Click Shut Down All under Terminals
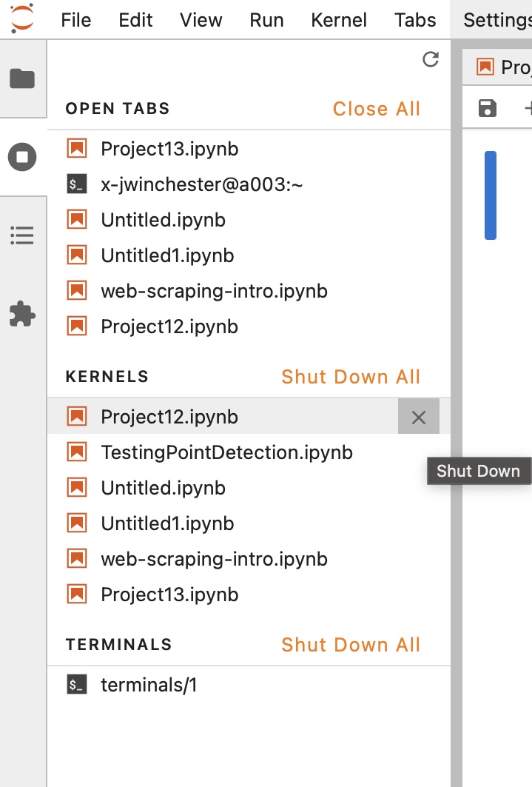The image size is (532, 787). (x=351, y=644)
